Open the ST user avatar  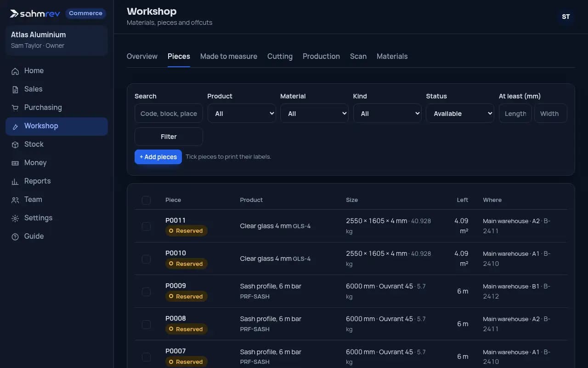[566, 17]
